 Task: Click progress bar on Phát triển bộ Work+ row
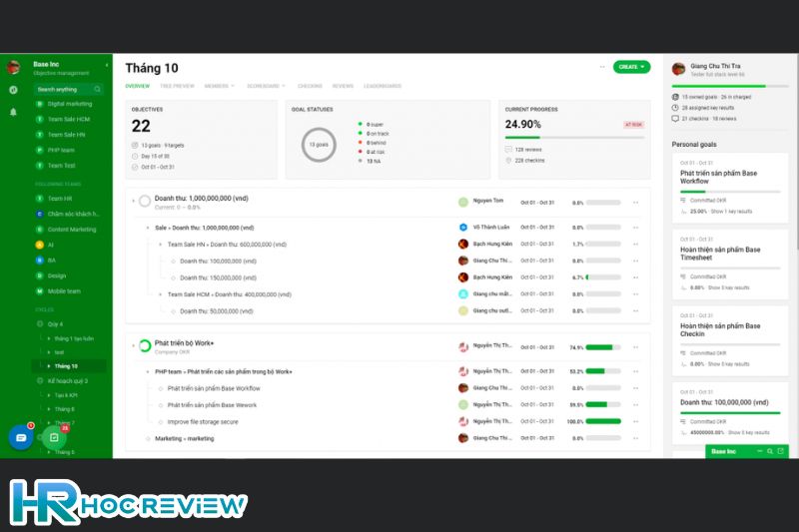coord(603,347)
